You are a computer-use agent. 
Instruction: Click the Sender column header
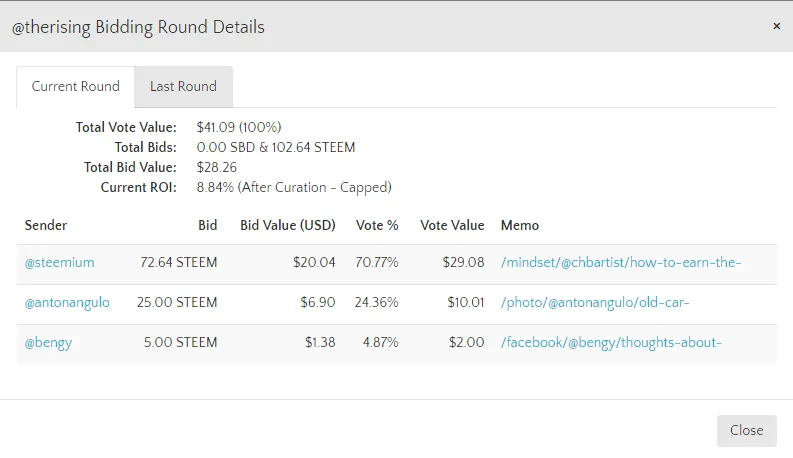tap(46, 226)
